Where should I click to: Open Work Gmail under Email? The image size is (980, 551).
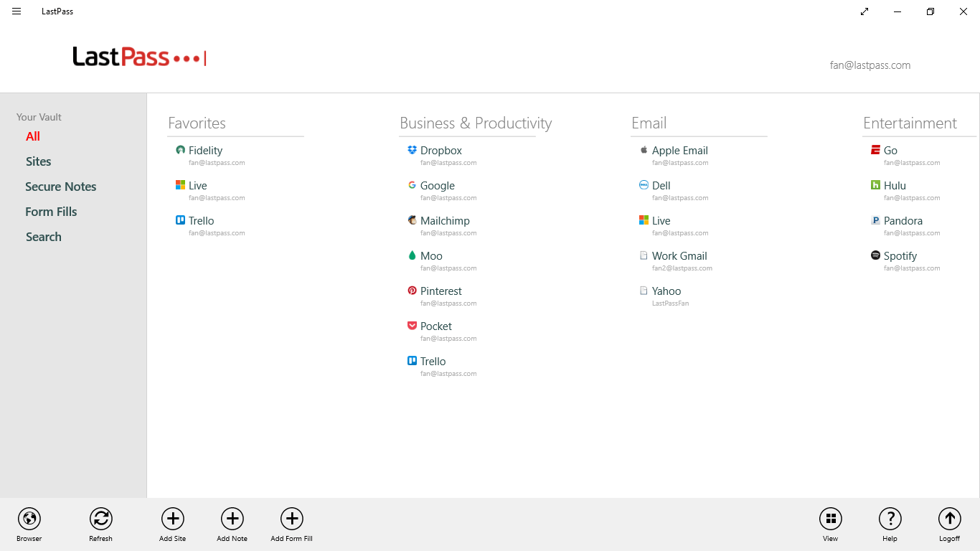(x=679, y=256)
